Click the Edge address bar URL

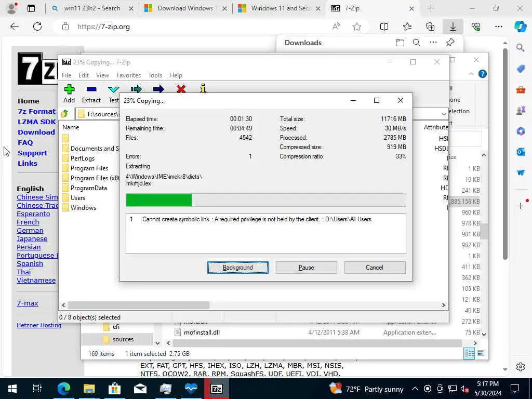click(103, 26)
